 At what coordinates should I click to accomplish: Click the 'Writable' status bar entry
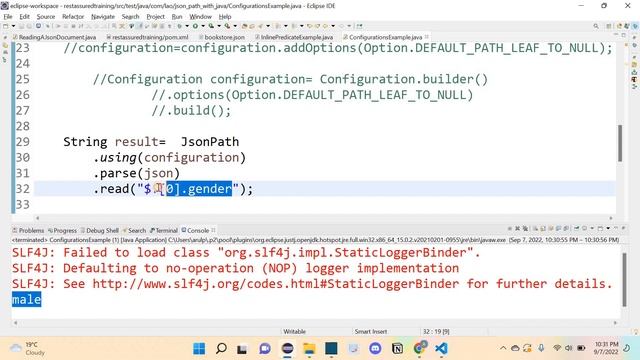[x=294, y=331]
